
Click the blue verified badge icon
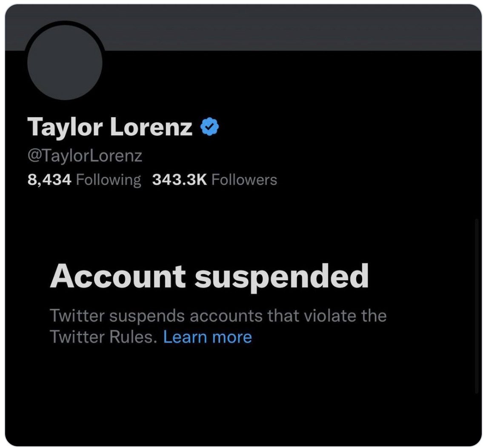[x=209, y=126]
